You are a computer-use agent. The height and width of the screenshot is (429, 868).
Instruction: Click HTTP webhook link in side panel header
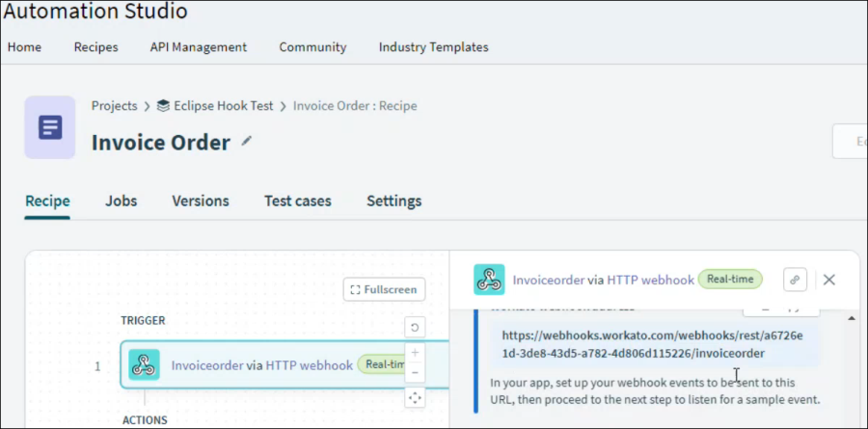pos(650,281)
